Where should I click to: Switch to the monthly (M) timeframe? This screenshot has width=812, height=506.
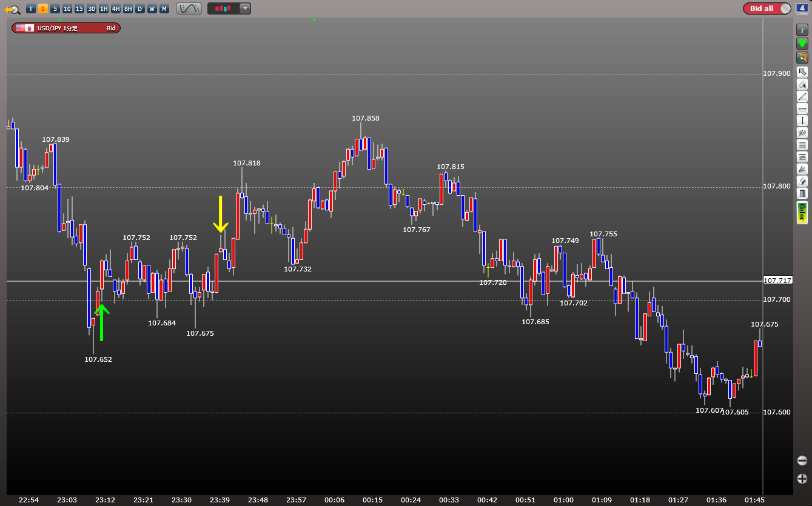coord(164,8)
